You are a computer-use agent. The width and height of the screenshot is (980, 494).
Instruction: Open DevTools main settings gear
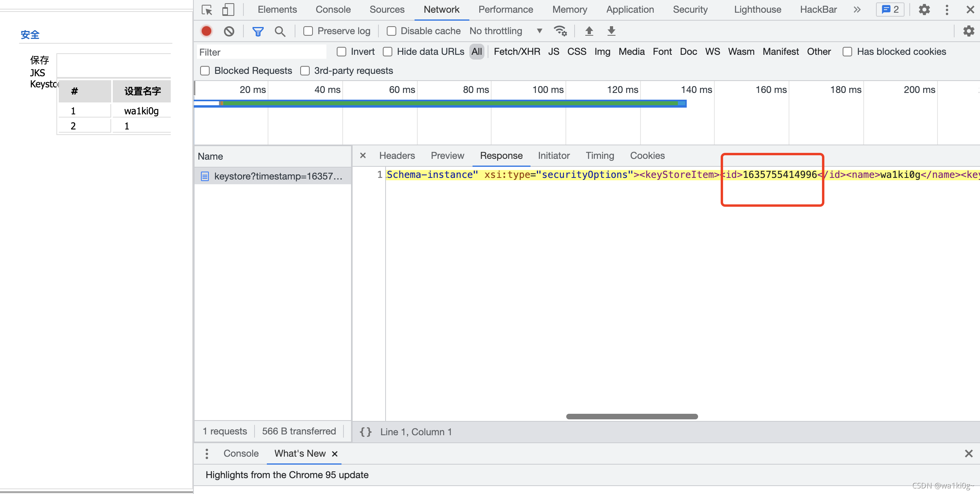(x=924, y=10)
